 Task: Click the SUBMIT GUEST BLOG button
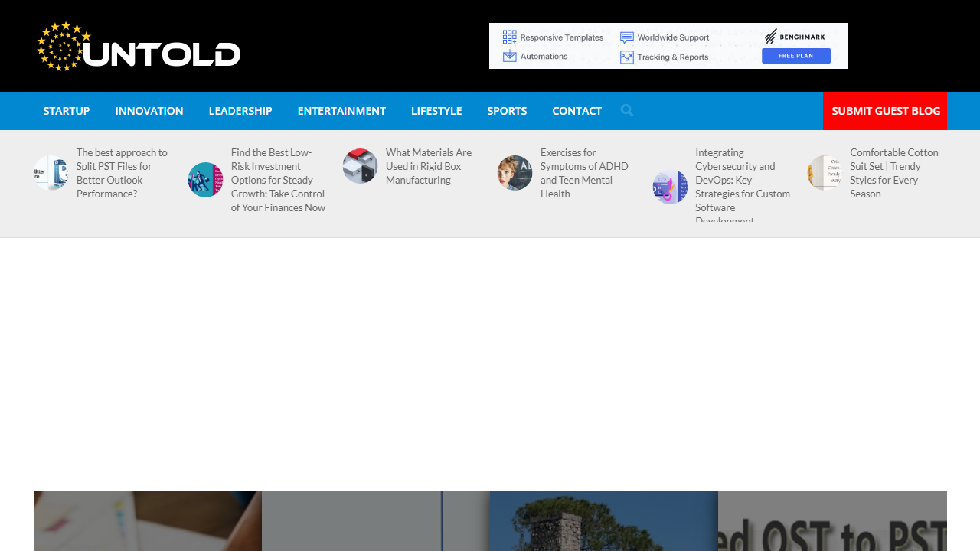point(885,110)
